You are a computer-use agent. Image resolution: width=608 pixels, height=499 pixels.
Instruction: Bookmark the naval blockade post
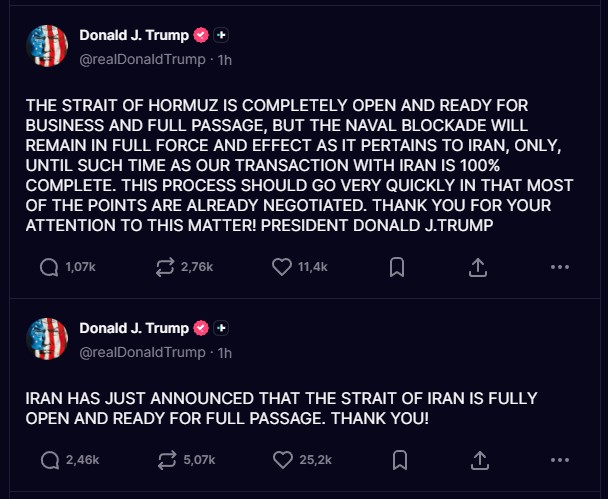tap(397, 267)
